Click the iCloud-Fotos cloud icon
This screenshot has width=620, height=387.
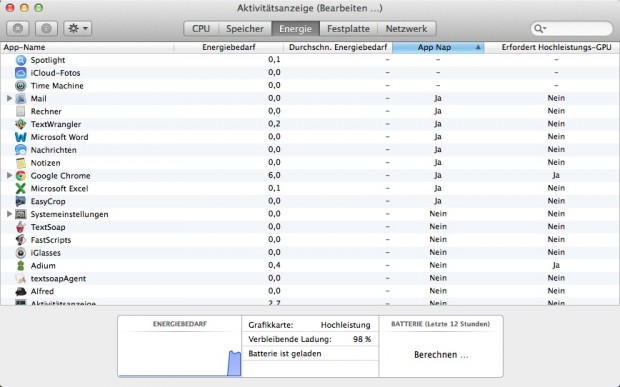coord(21,73)
